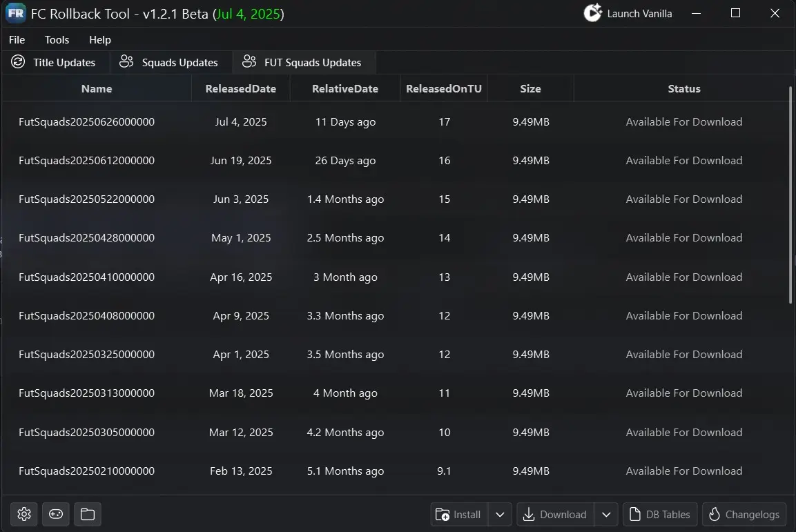Viewport: 796px width, 532px height.
Task: Expand the Download dropdown arrow
Action: 606,515
